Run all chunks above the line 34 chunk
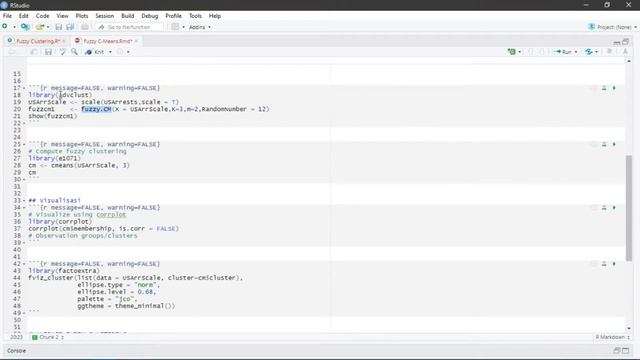 (604, 208)
